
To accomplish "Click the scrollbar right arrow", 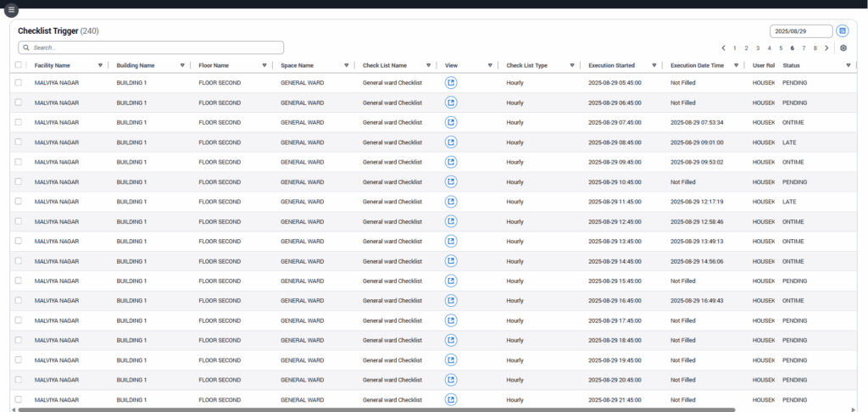I will pos(854,409).
